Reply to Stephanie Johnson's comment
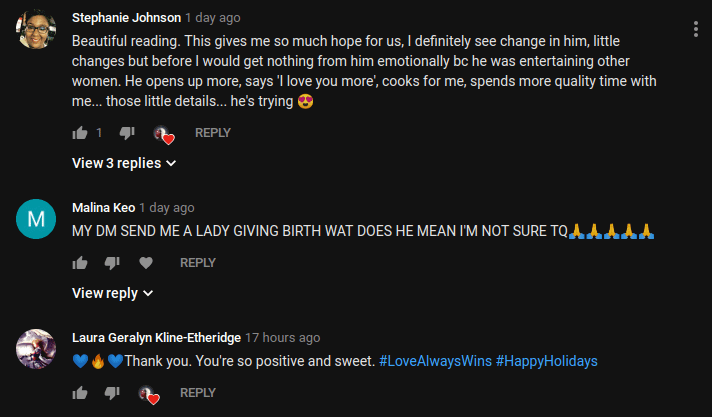712x417 pixels. pos(213,133)
